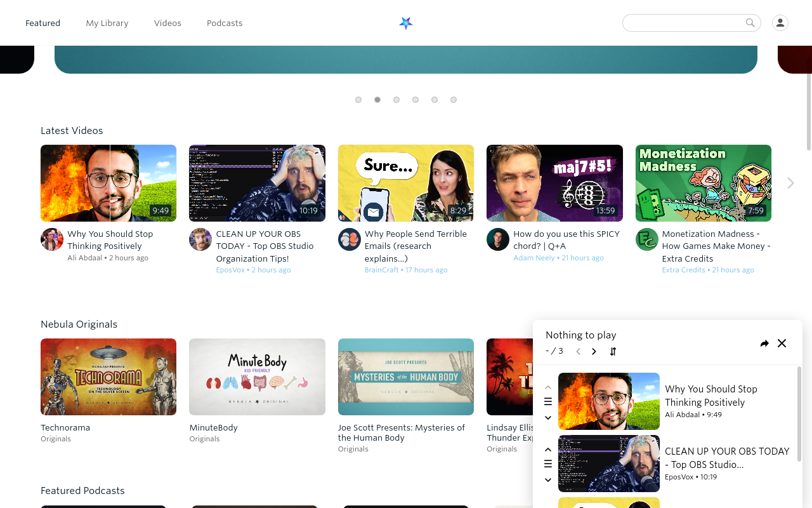Click the search magnifier icon
This screenshot has height=508, width=812.
[750, 23]
